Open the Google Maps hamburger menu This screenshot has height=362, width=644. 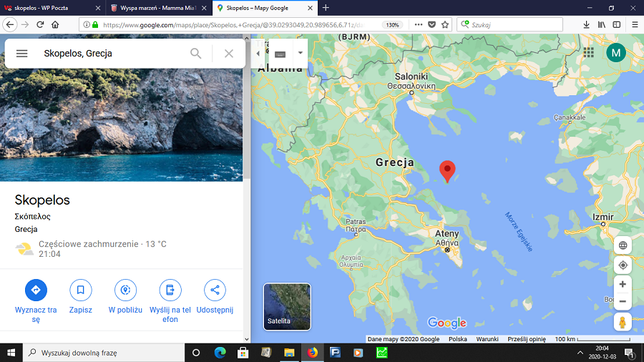click(x=21, y=54)
